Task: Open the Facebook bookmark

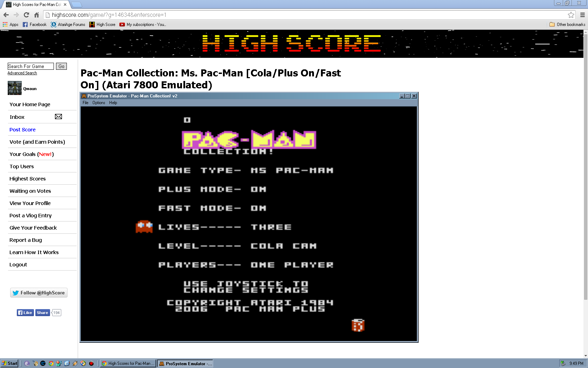Action: 35,25
